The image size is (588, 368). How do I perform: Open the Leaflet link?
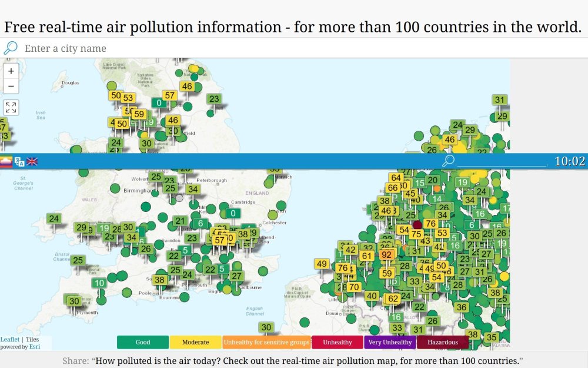[x=10, y=340]
